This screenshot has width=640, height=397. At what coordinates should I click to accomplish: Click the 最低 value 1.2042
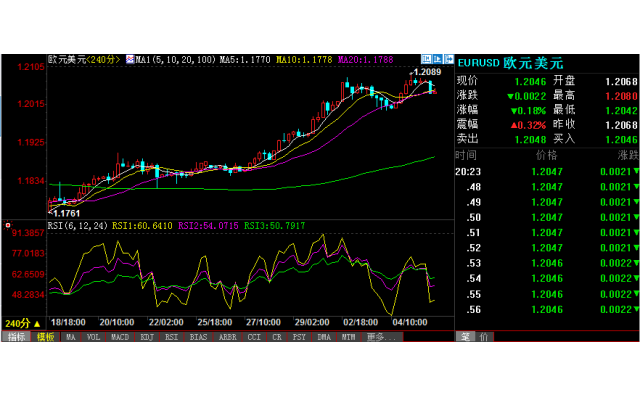tap(621, 111)
